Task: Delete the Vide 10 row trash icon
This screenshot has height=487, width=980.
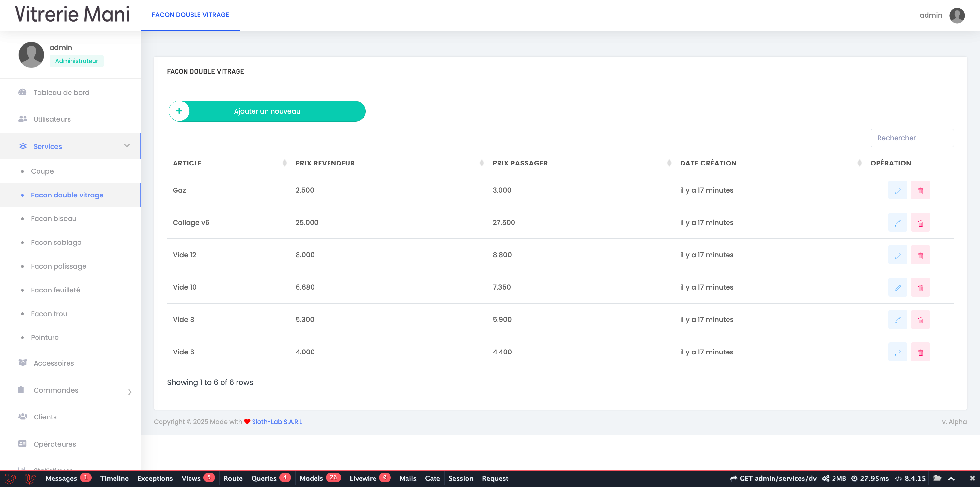Action: [x=920, y=287]
